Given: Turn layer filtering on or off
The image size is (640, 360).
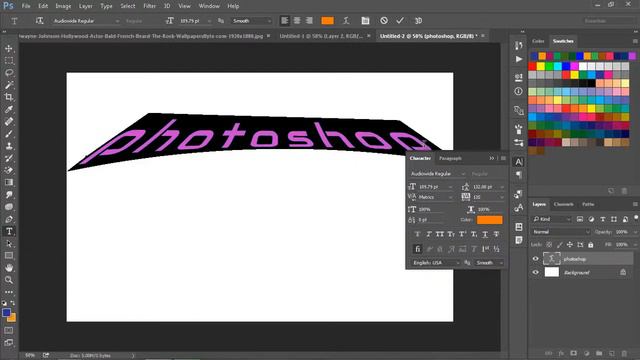Looking at the screenshot, I should [636, 219].
